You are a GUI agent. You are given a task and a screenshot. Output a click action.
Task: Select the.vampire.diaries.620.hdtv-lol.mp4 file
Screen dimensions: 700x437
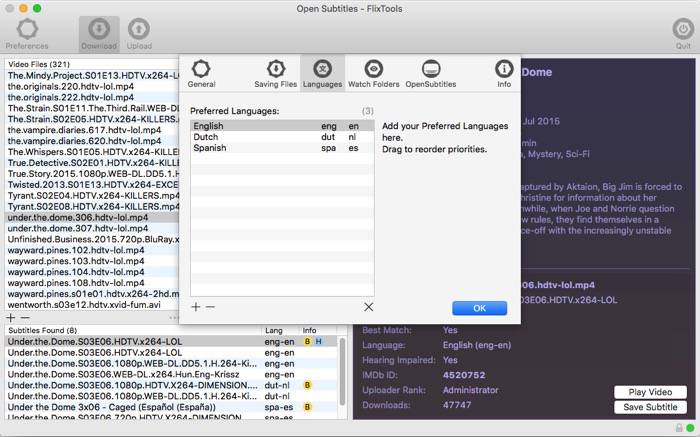(92, 141)
